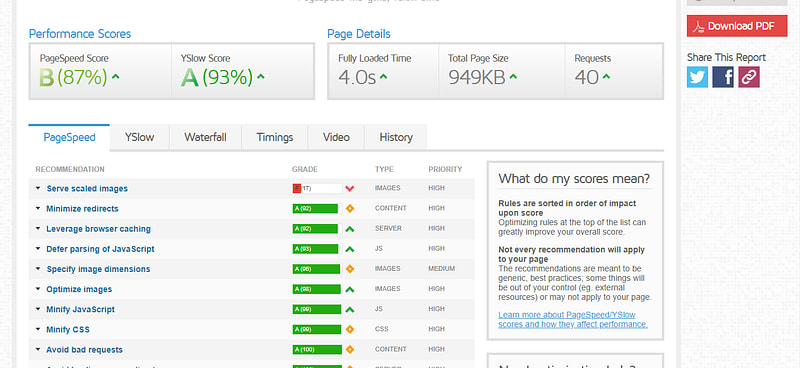The width and height of the screenshot is (800, 368).
Task: Open Minify JavaScript recommendation
Action: (81, 309)
